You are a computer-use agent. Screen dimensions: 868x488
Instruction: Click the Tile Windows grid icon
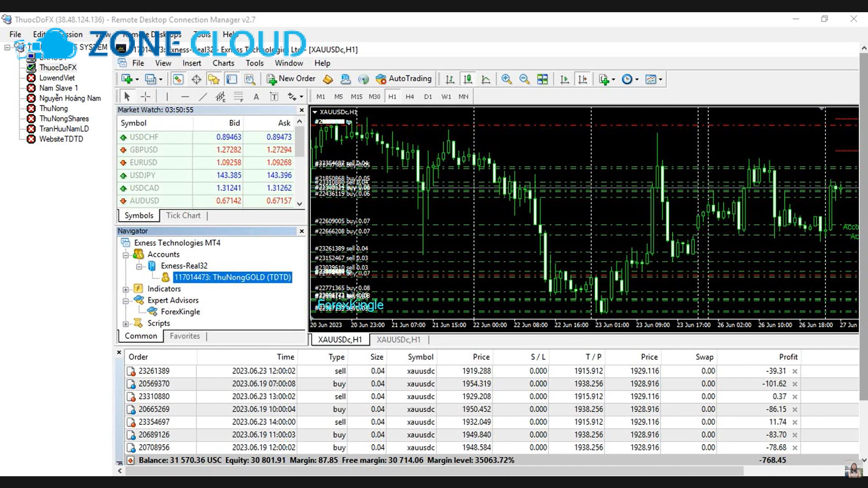[x=542, y=79]
